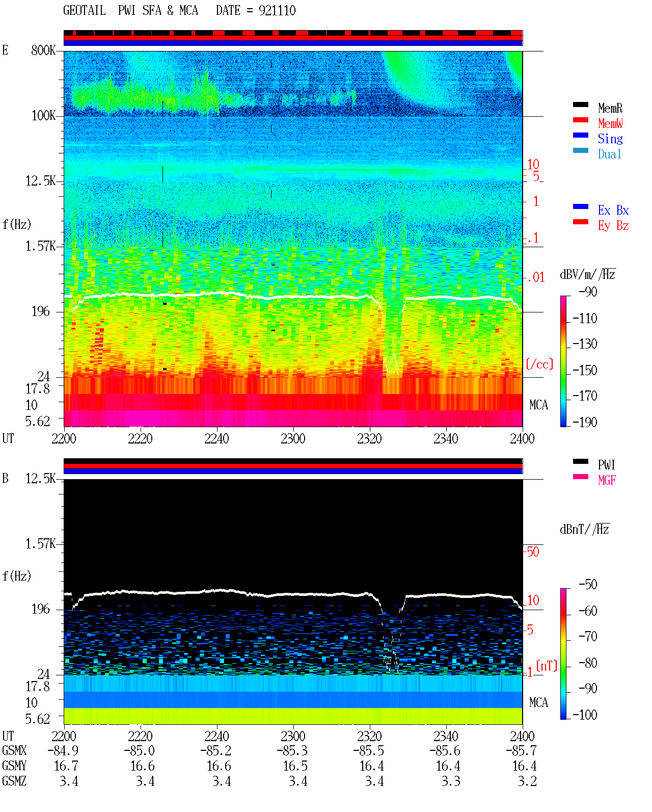Click the 'dBV/m/√Hz' unit label
Image resolution: width=652 pixels, height=812 pixels.
pyautogui.click(x=588, y=274)
